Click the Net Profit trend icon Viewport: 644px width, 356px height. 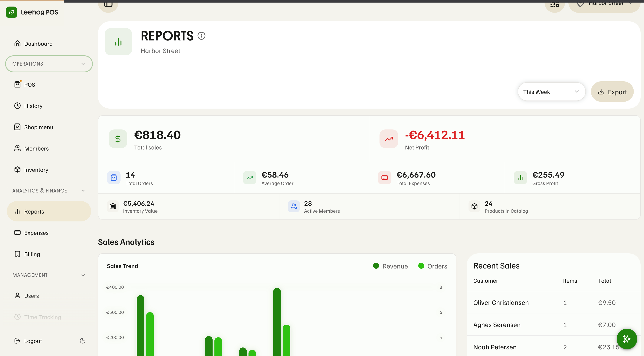point(389,139)
